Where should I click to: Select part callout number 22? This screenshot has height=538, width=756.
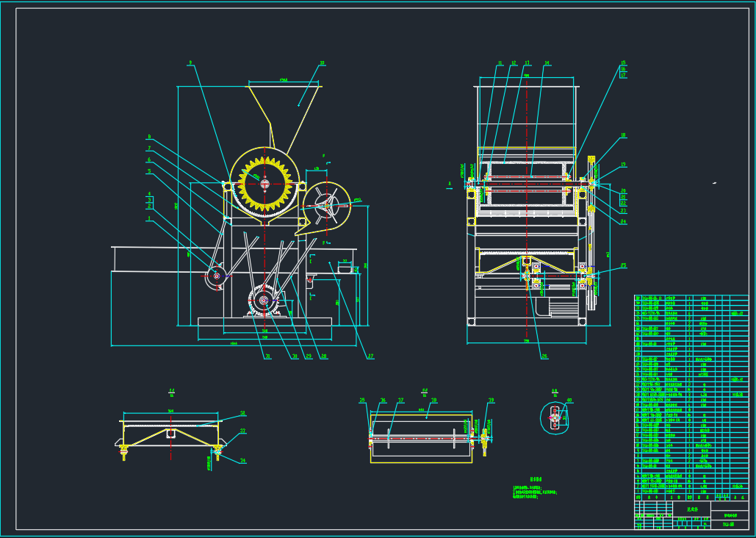(x=624, y=203)
